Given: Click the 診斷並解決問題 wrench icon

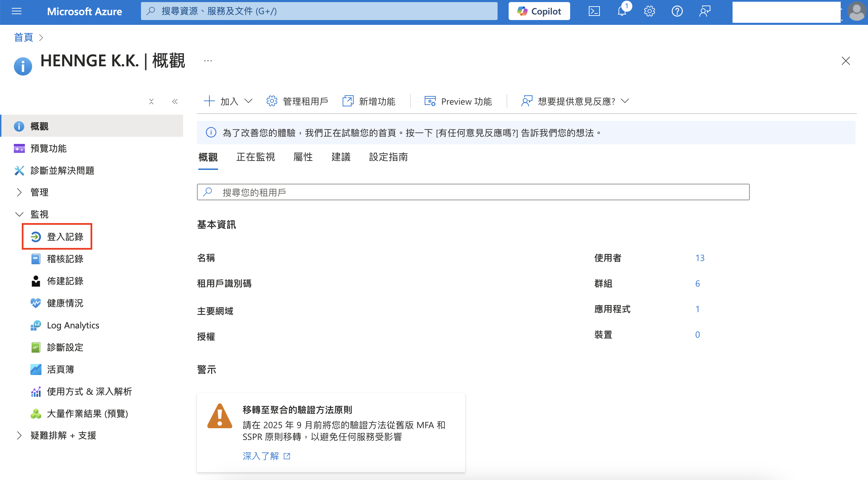Looking at the screenshot, I should (x=19, y=171).
